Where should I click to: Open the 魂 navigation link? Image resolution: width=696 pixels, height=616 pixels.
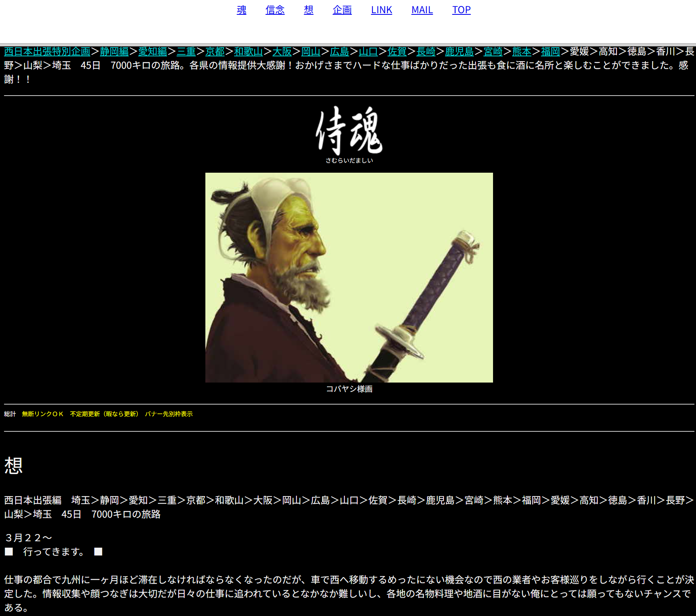point(241,10)
